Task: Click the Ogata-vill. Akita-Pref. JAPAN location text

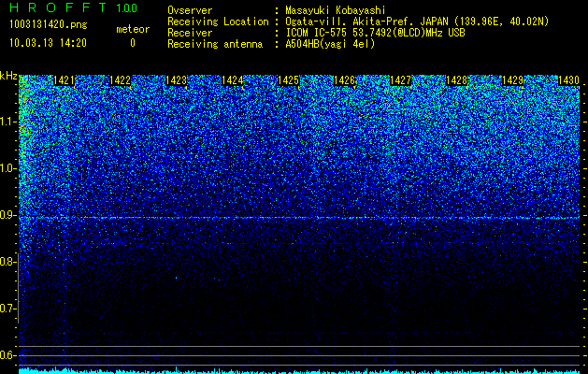Action: click(x=417, y=22)
